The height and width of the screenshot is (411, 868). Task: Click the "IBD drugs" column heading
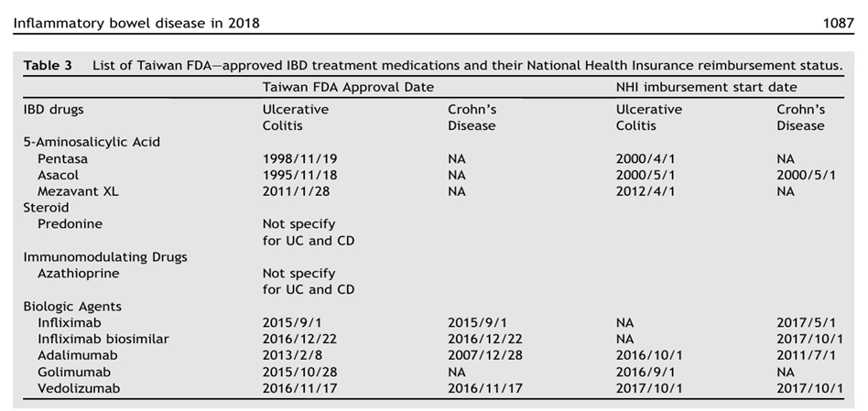click(x=53, y=110)
